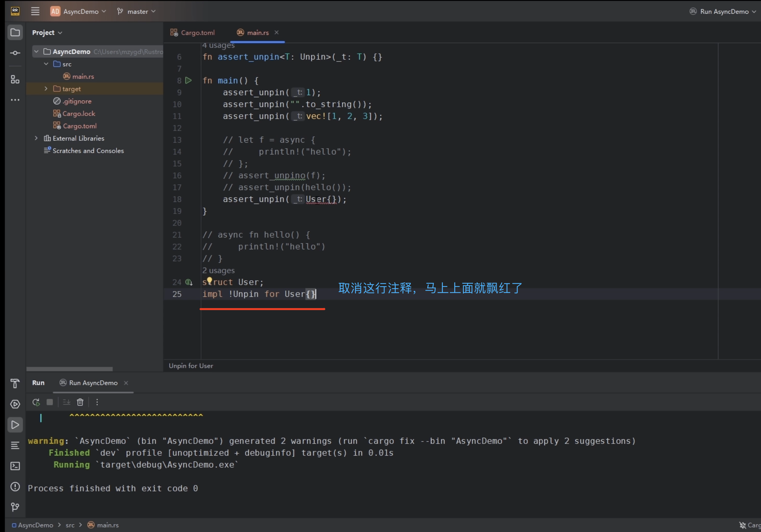The image size is (761, 532).
Task: Open the Problems tool window icon
Action: tap(15, 487)
